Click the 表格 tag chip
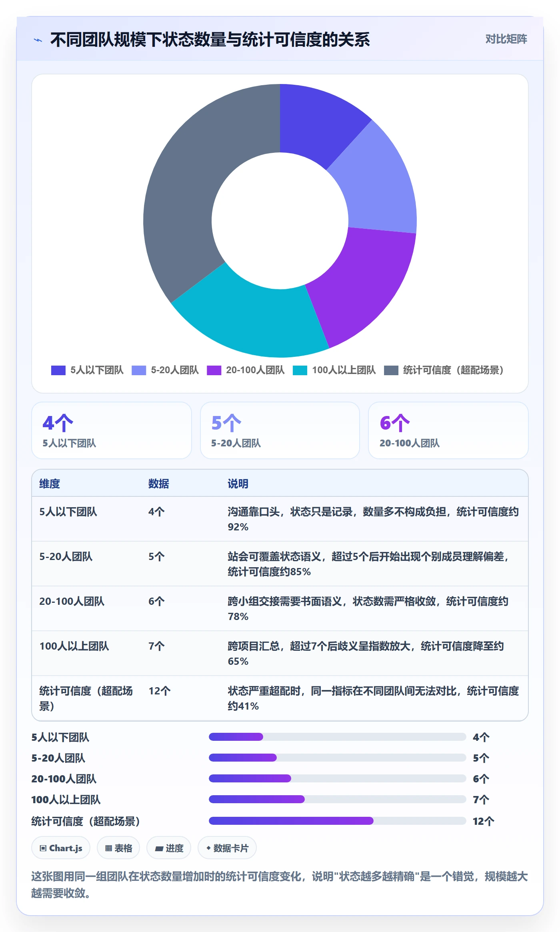Image resolution: width=560 pixels, height=932 pixels. [x=118, y=848]
